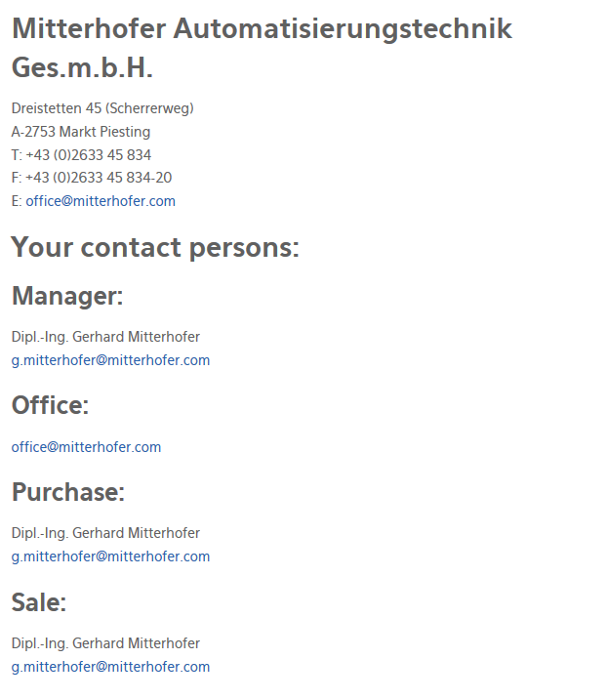
Task: Click the "Office:" heading
Action: pyautogui.click(x=50, y=404)
